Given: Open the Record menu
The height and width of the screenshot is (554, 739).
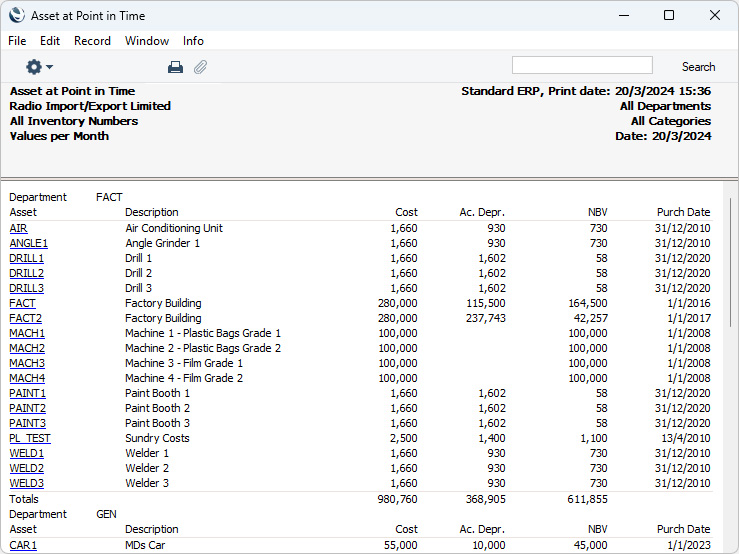Looking at the screenshot, I should pyautogui.click(x=92, y=41).
